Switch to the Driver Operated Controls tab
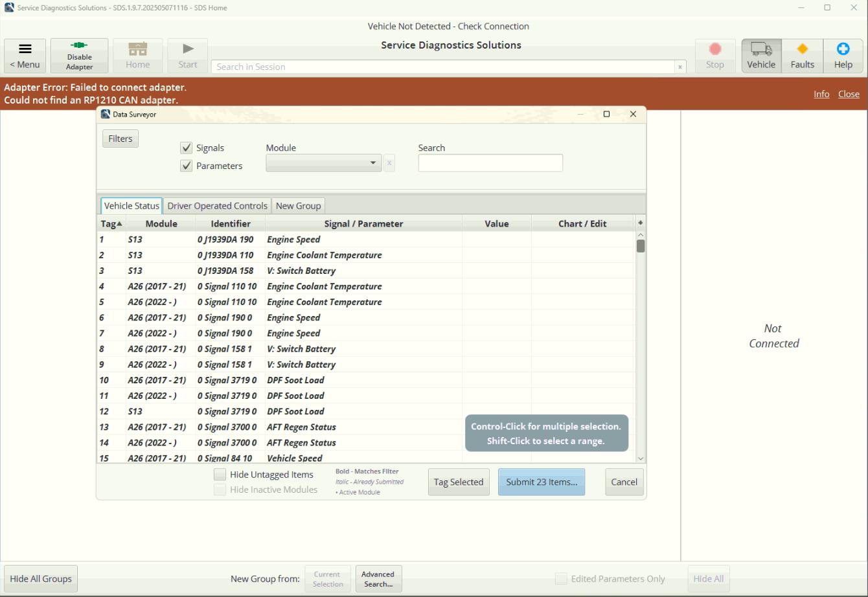The image size is (868, 597). 217,205
